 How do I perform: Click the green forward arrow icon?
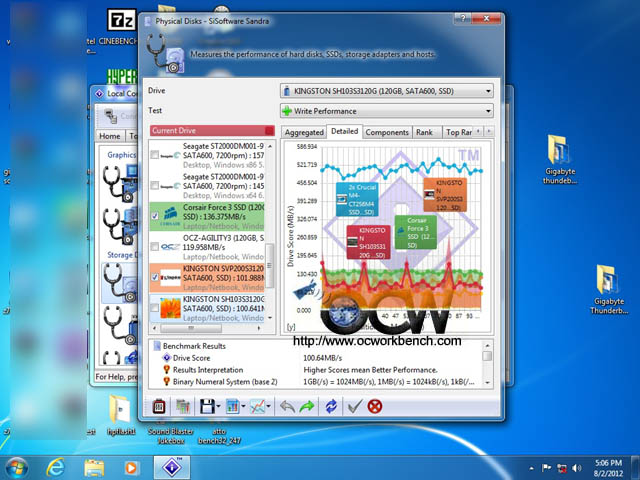(x=307, y=407)
